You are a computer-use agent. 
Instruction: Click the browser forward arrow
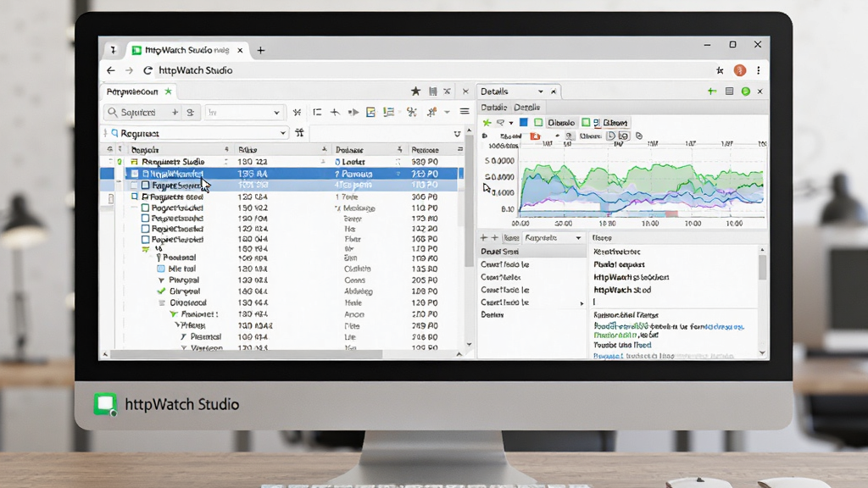point(129,70)
